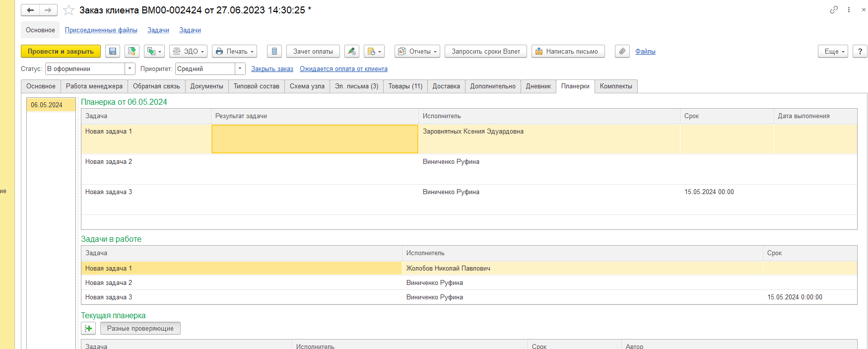
Task: Click the Закрыть заказ link
Action: click(272, 69)
